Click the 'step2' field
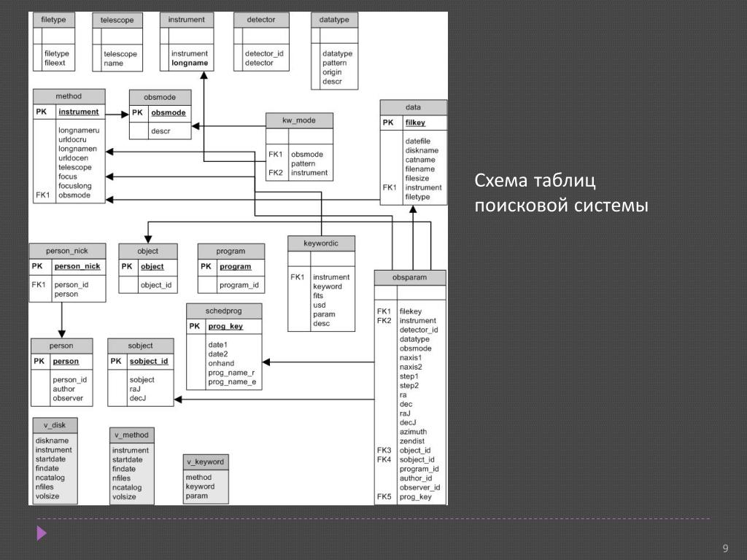The image size is (747, 560). (409, 386)
